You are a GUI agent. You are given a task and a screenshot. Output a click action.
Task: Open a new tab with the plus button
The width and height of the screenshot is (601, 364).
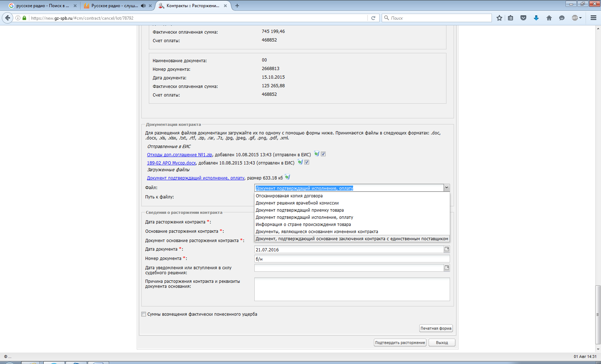pos(237,6)
